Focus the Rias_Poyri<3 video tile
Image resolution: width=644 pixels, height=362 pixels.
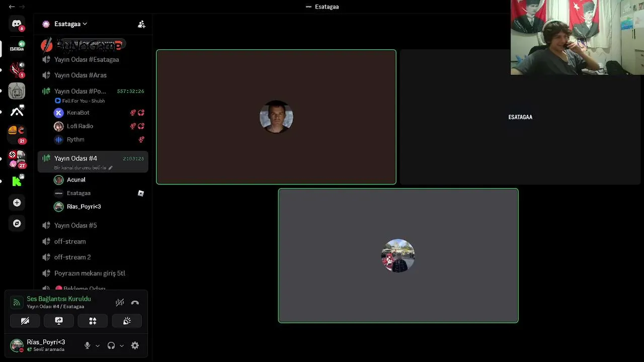coord(398,255)
